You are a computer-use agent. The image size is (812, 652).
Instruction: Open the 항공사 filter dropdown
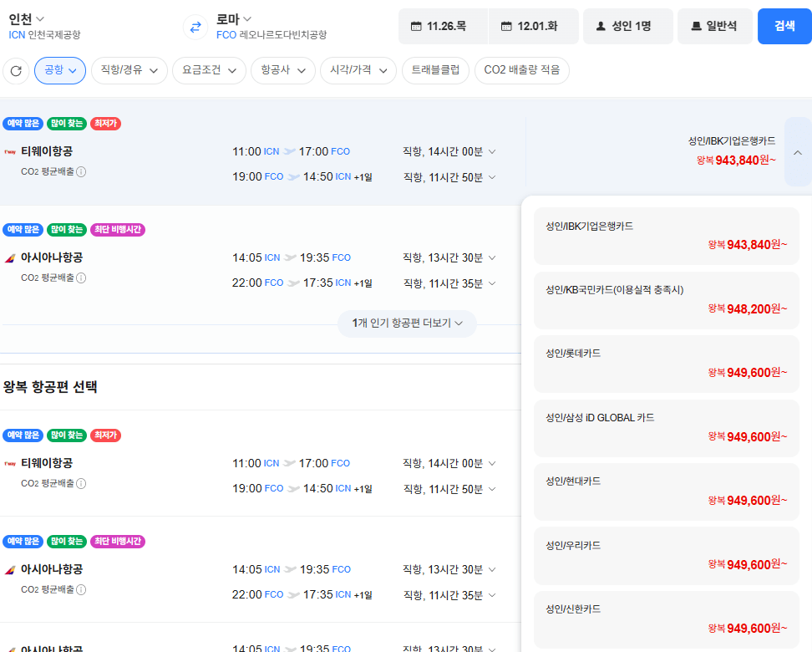tap(283, 70)
